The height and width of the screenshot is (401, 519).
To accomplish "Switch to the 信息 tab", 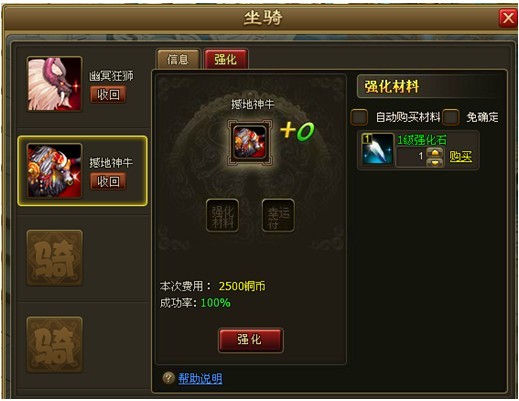I will click(178, 59).
